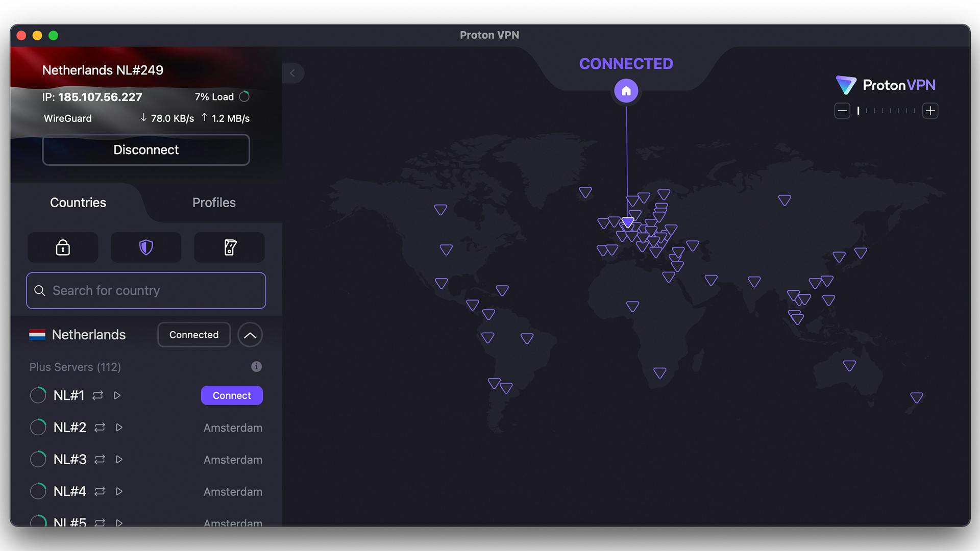Click the left-pointing chevron on the map edge

coord(293,73)
